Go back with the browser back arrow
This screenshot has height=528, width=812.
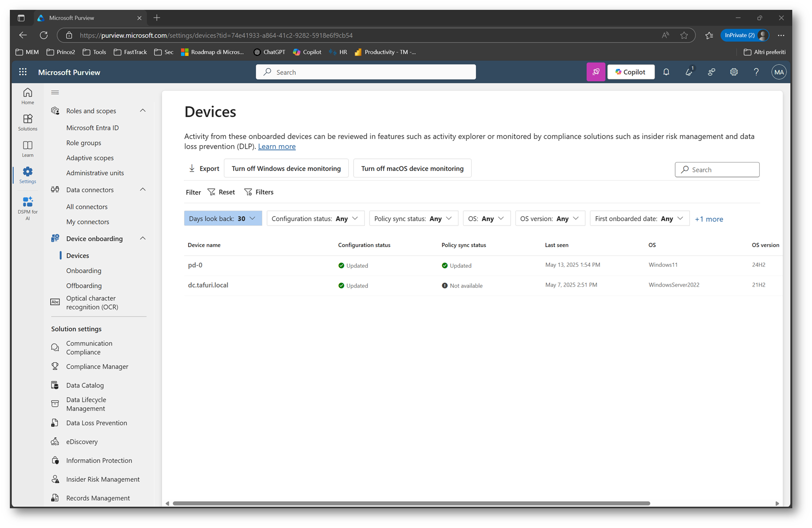tap(23, 35)
